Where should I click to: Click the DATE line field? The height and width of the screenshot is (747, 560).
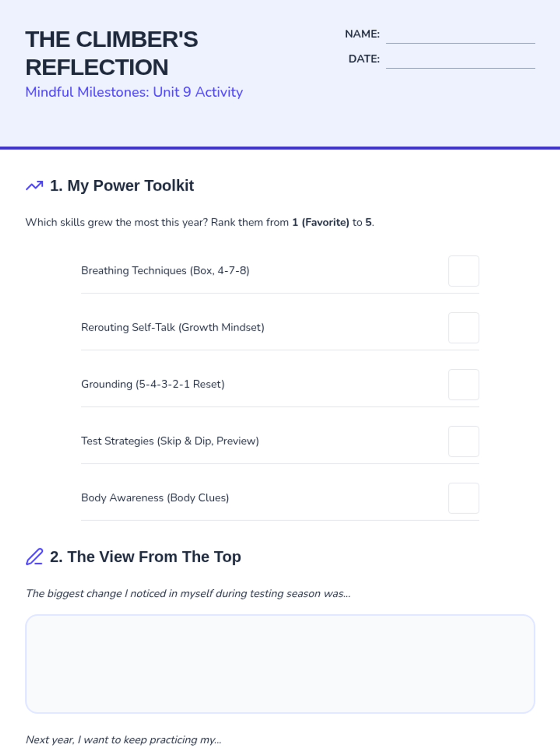[460, 60]
